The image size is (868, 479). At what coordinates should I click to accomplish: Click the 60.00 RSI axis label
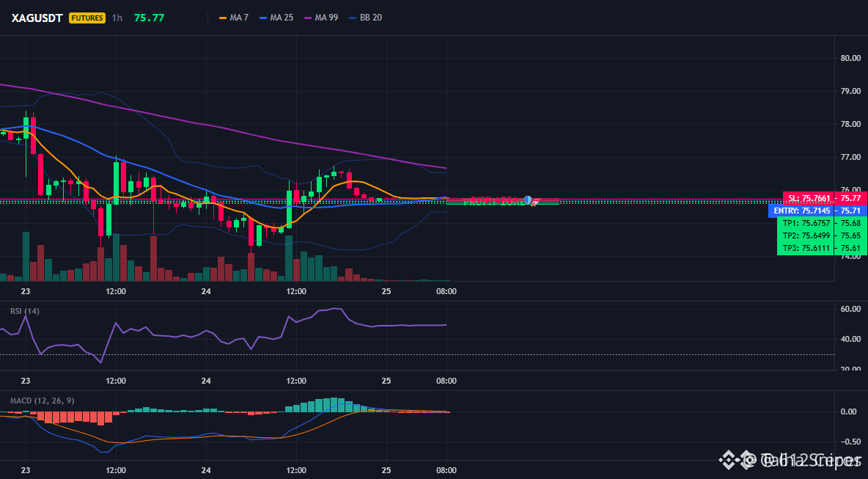(850, 309)
